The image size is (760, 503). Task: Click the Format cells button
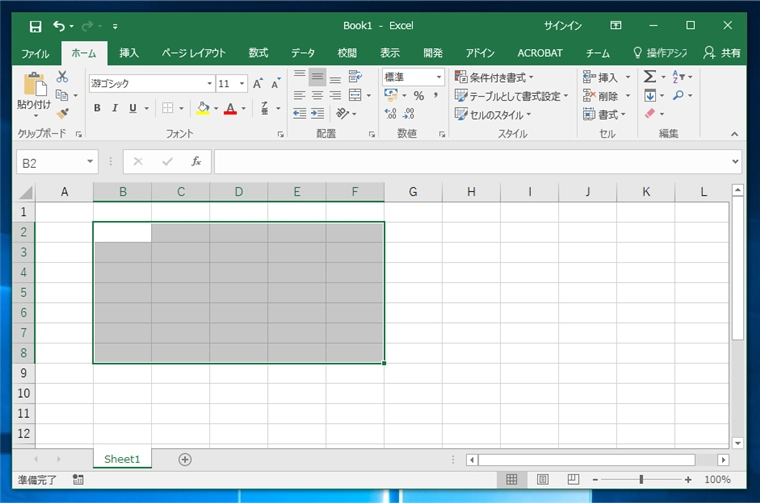click(604, 115)
